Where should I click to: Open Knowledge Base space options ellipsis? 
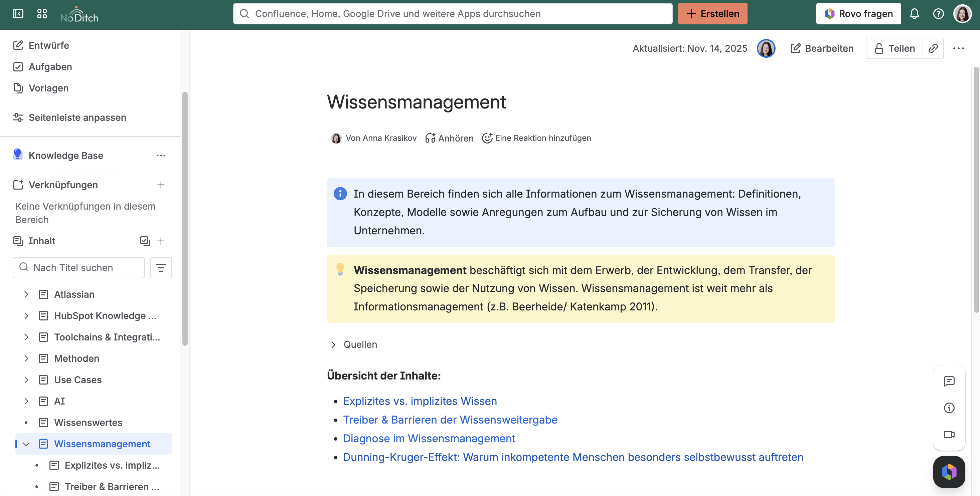click(161, 156)
